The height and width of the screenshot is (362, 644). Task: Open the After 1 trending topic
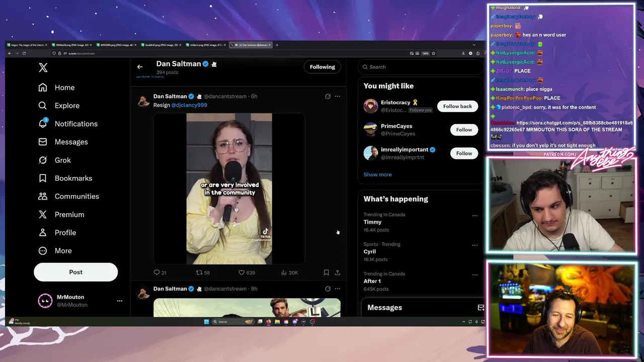point(372,281)
